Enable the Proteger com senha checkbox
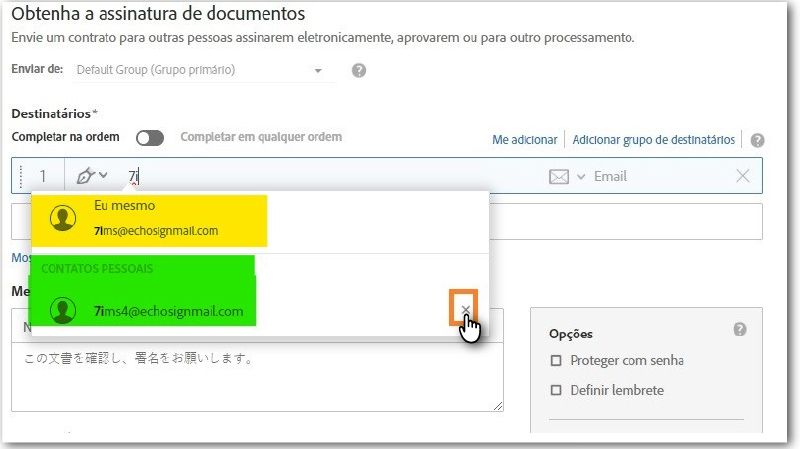 tap(556, 361)
